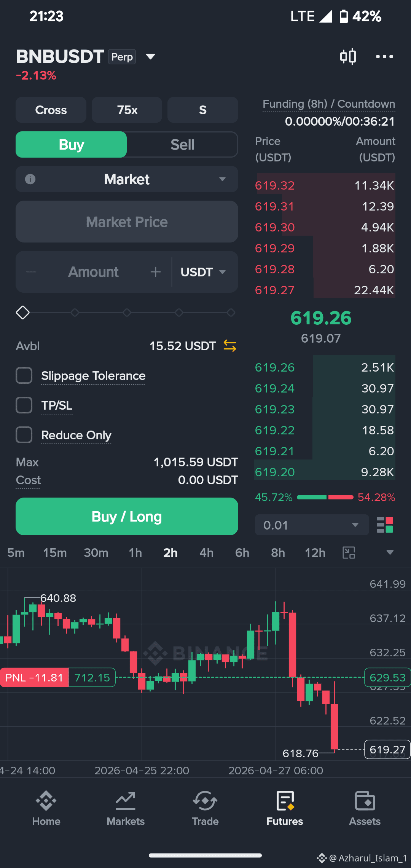Open the three-dot more options menu

pos(384,57)
